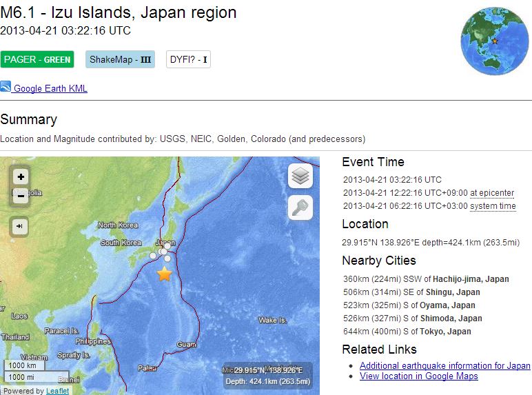Open Additional earthquake information for Japan
Image resolution: width=532 pixels, height=395 pixels.
pyautogui.click(x=444, y=365)
